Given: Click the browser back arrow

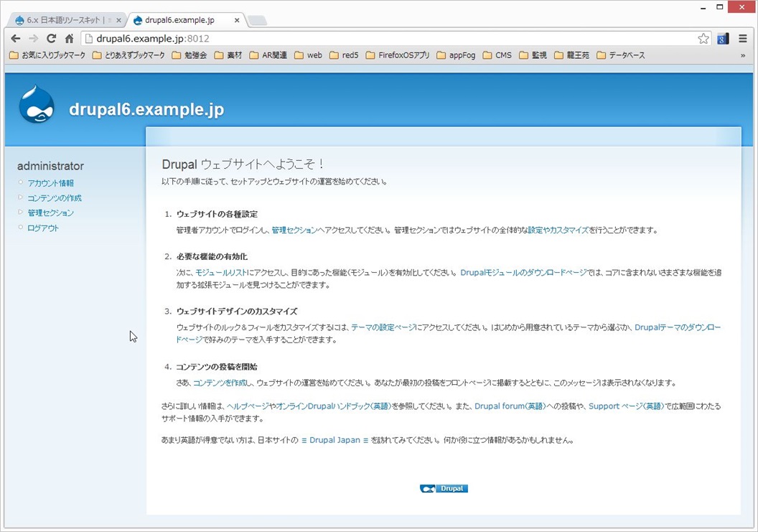Looking at the screenshot, I should click(x=16, y=39).
